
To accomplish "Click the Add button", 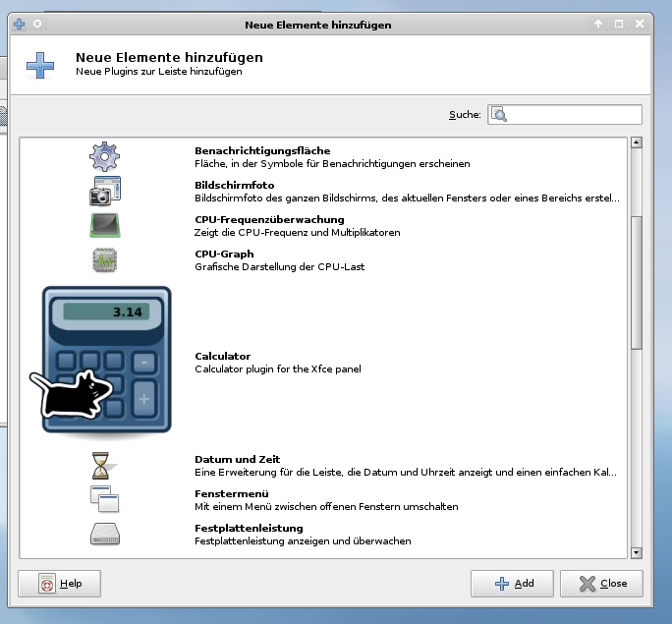I will pos(511,584).
